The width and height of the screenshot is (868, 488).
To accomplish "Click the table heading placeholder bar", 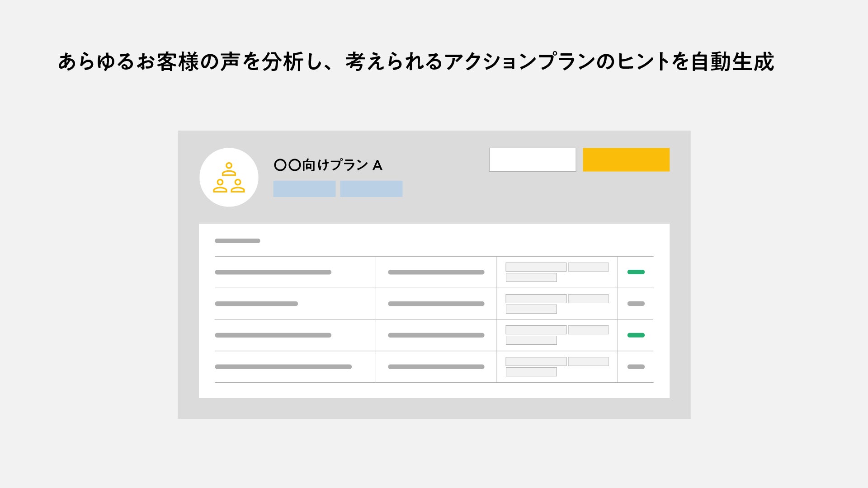I will 237,241.
